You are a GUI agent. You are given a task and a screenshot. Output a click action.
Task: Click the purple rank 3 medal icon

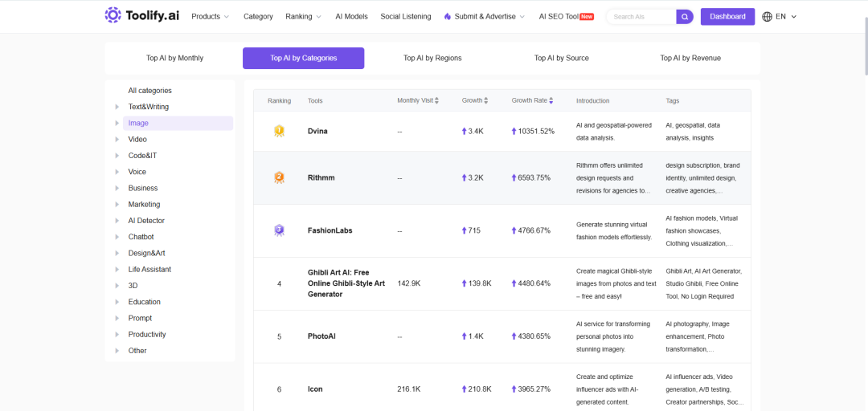(279, 230)
